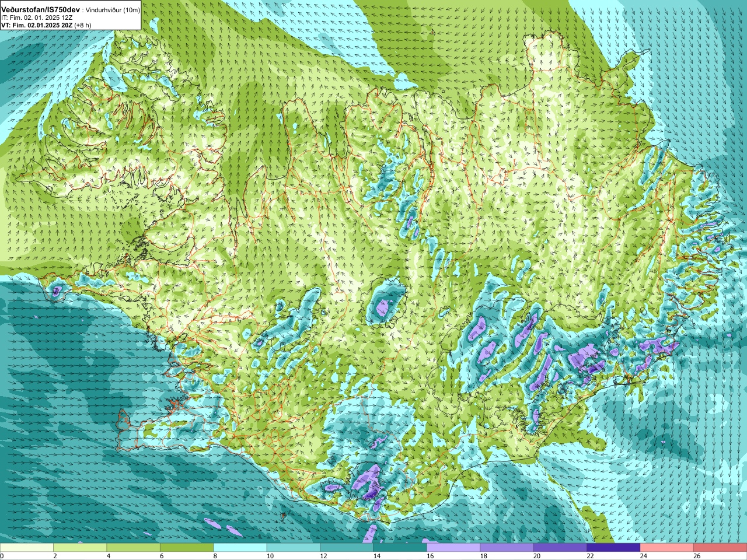Click the lavender 16–18 legend swatch
The height and width of the screenshot is (560, 747).
(453, 548)
